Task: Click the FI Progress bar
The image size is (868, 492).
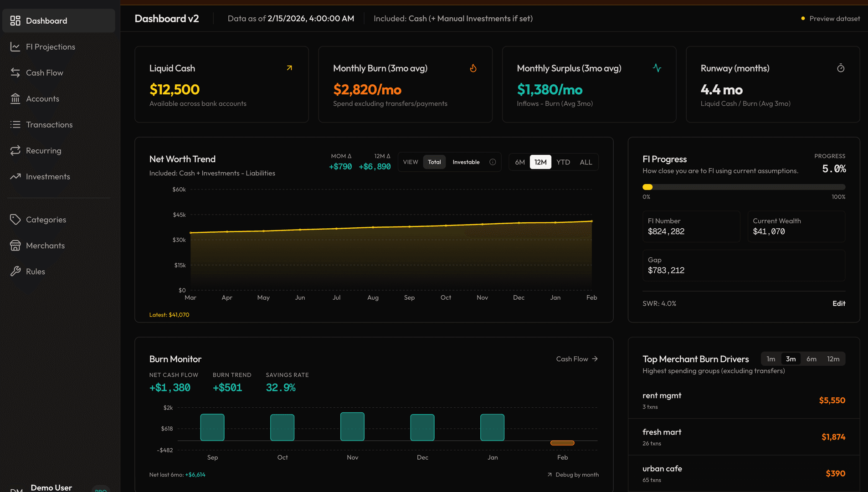Action: click(x=744, y=187)
